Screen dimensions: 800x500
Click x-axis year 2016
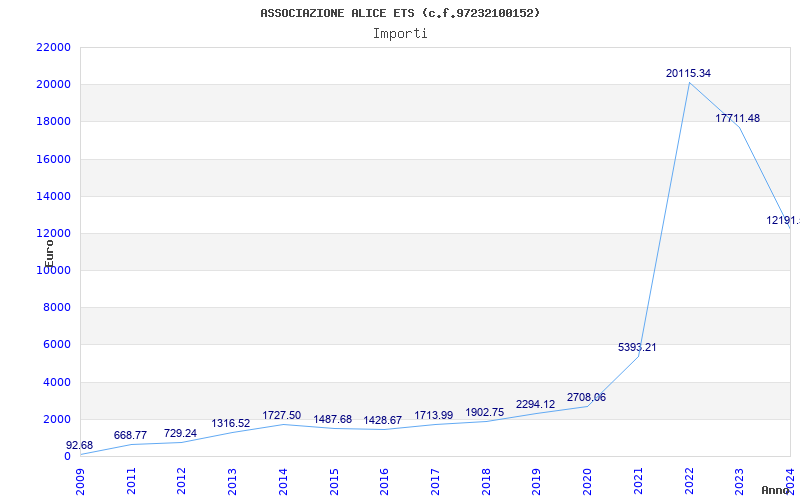384,482
